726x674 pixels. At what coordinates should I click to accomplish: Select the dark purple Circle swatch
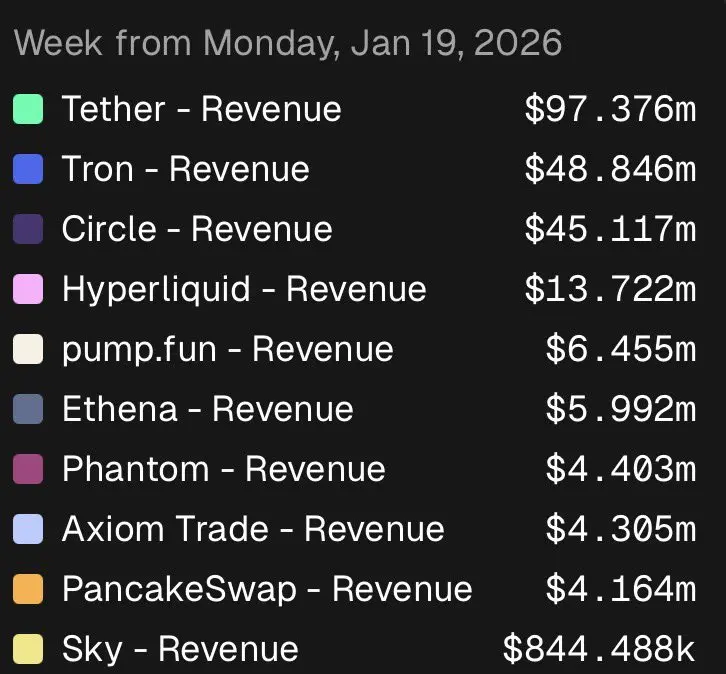coord(28,229)
